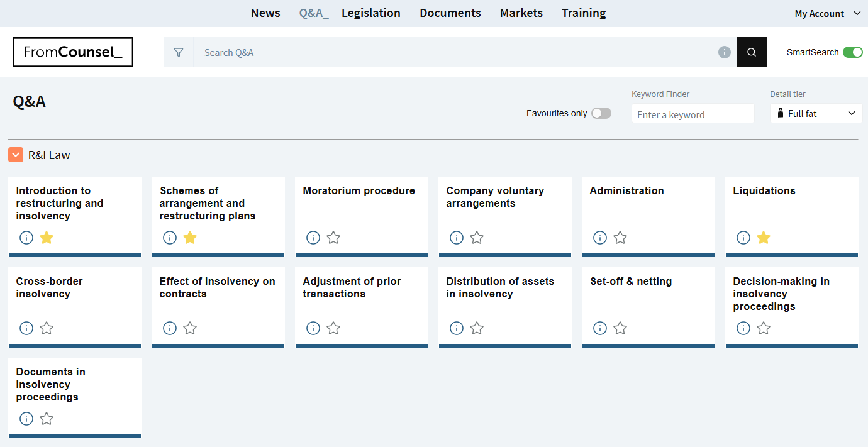
Task: Click the Keyword Finder input field
Action: tap(692, 114)
